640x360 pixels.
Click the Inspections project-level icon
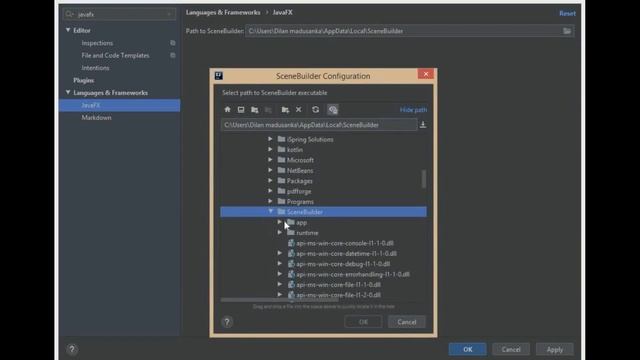(173, 43)
